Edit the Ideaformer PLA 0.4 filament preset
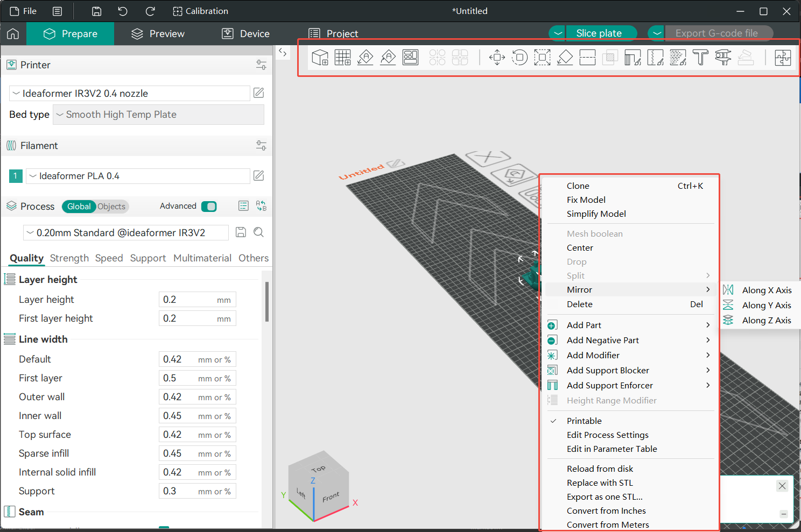Viewport: 801px width, 532px height. coord(259,175)
